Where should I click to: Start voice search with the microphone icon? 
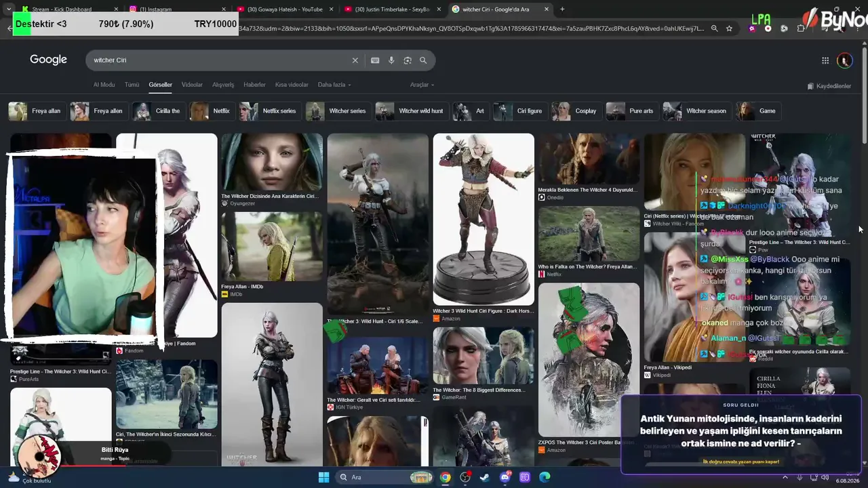click(391, 60)
